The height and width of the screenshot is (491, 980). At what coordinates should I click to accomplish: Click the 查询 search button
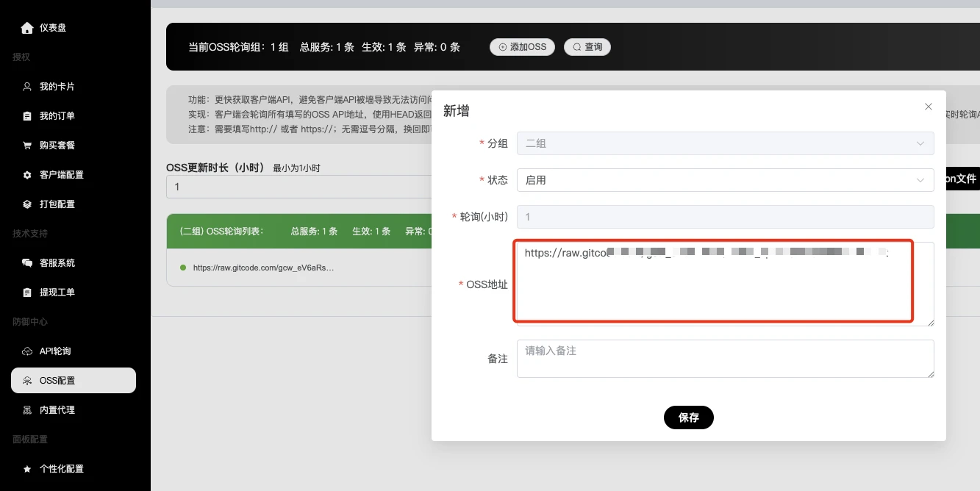pos(587,46)
